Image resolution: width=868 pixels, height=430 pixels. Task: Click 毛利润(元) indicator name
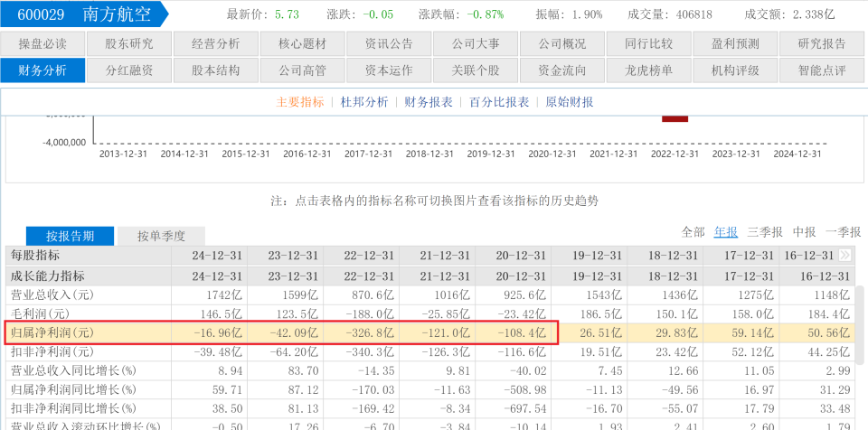(x=40, y=313)
